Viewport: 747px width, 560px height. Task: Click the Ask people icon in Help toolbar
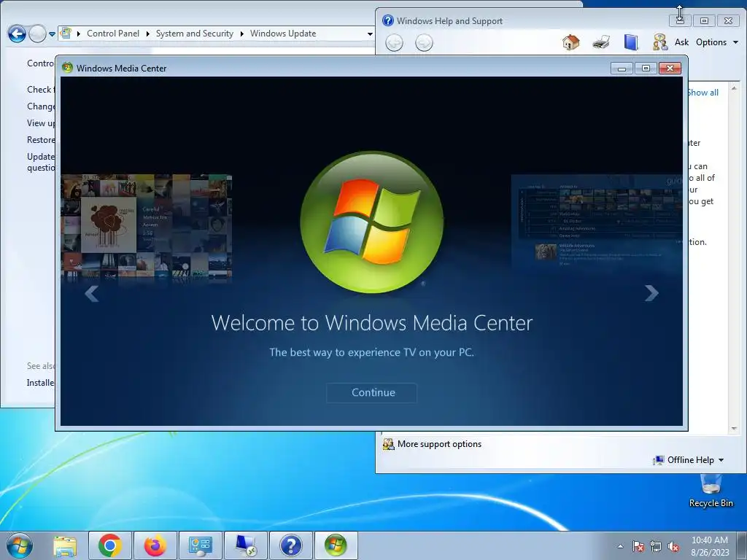pos(659,42)
